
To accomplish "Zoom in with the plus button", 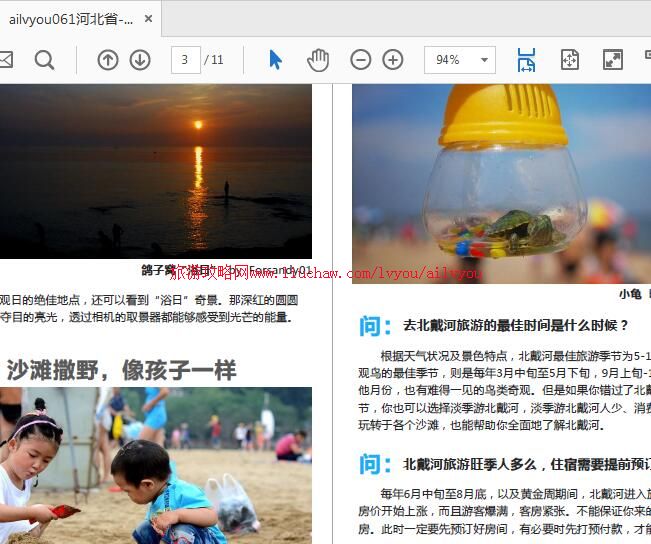I will coord(393,60).
